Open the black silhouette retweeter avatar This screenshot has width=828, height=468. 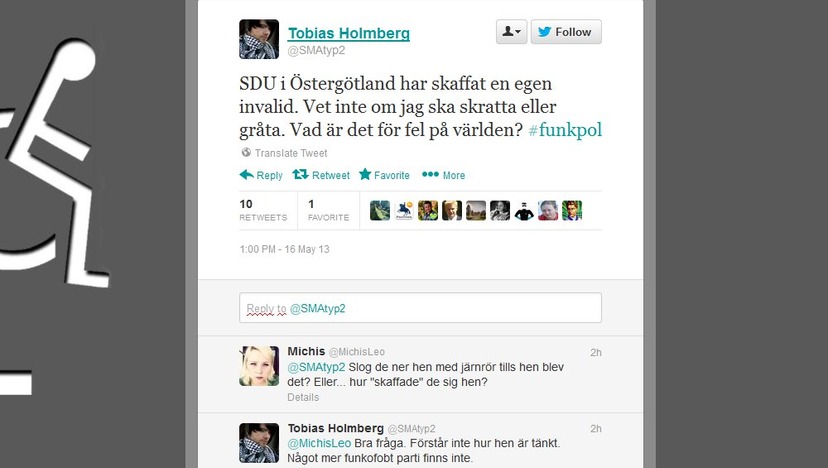524,210
